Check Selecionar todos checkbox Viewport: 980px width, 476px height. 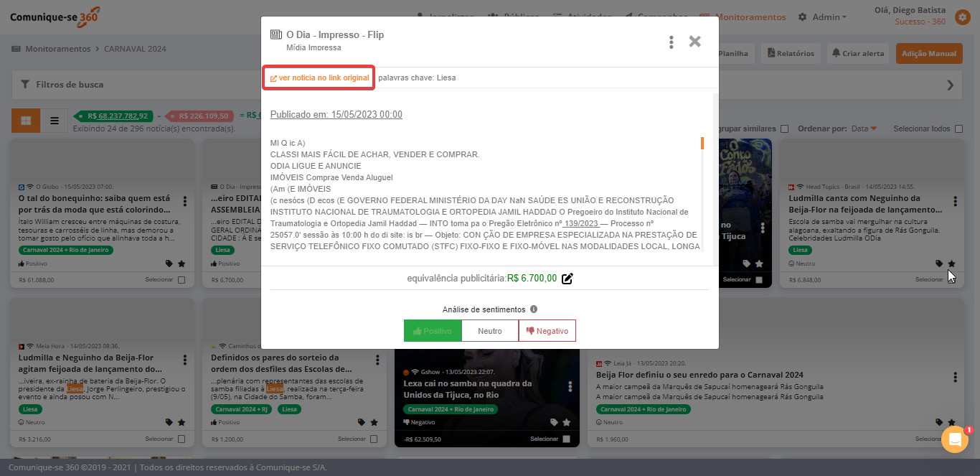[x=958, y=129]
